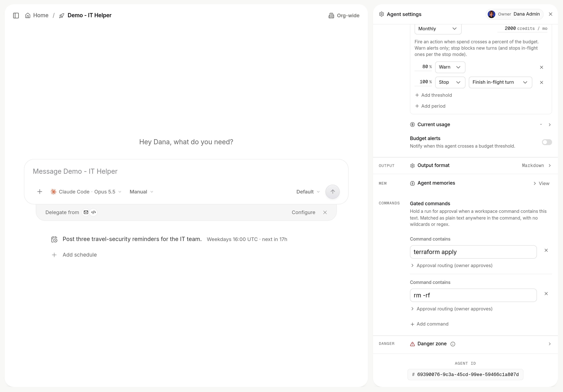This screenshot has width=563, height=392.
Task: Click Configure in the Delegate bar
Action: pos(303,212)
